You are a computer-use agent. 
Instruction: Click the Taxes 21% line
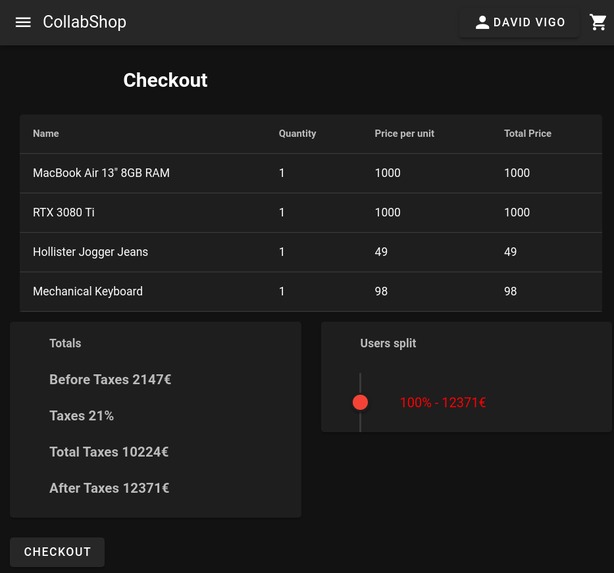click(81, 416)
